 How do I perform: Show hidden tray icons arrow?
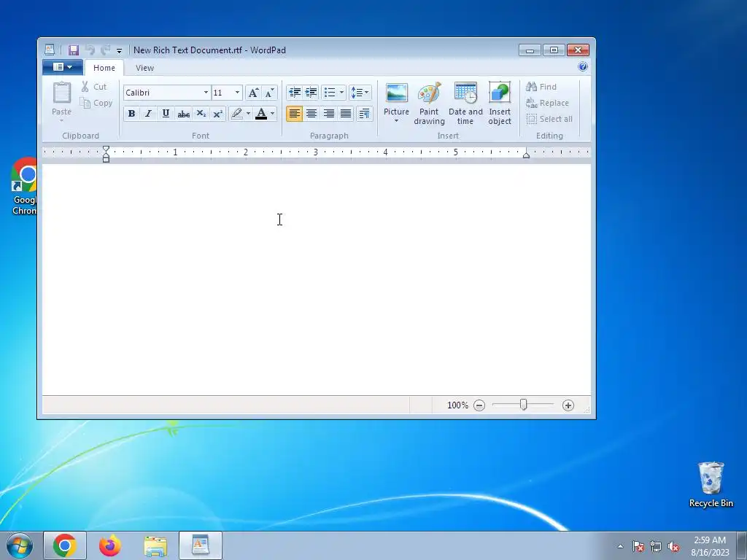pyautogui.click(x=620, y=546)
